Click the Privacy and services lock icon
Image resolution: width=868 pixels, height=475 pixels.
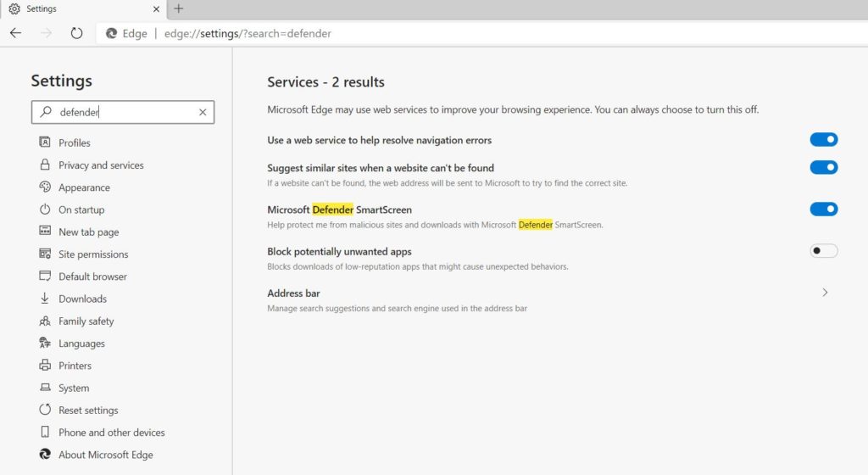pyautogui.click(x=45, y=165)
